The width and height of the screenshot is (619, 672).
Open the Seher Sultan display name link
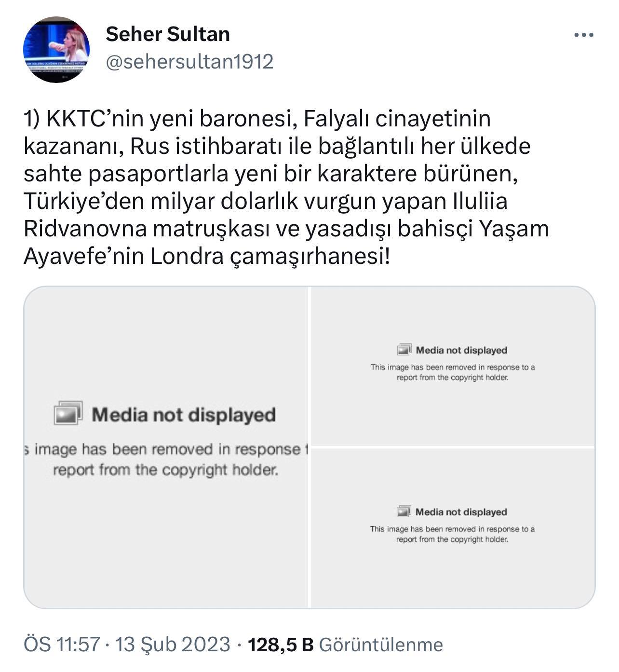(x=168, y=34)
